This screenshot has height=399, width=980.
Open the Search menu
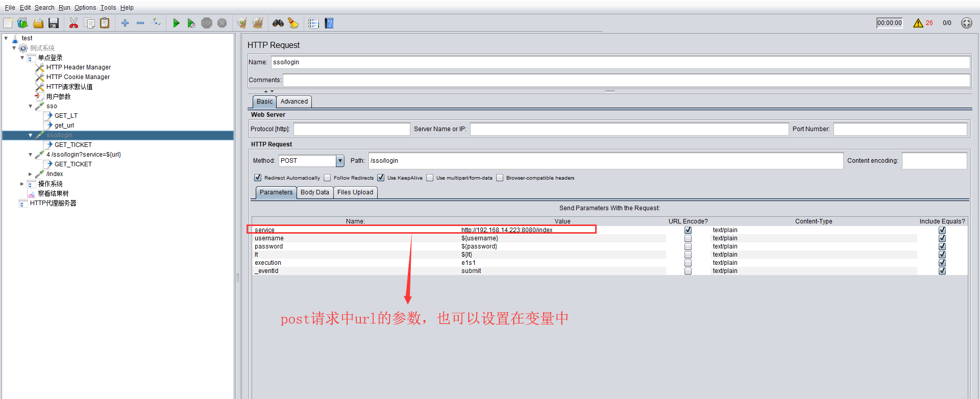click(44, 8)
